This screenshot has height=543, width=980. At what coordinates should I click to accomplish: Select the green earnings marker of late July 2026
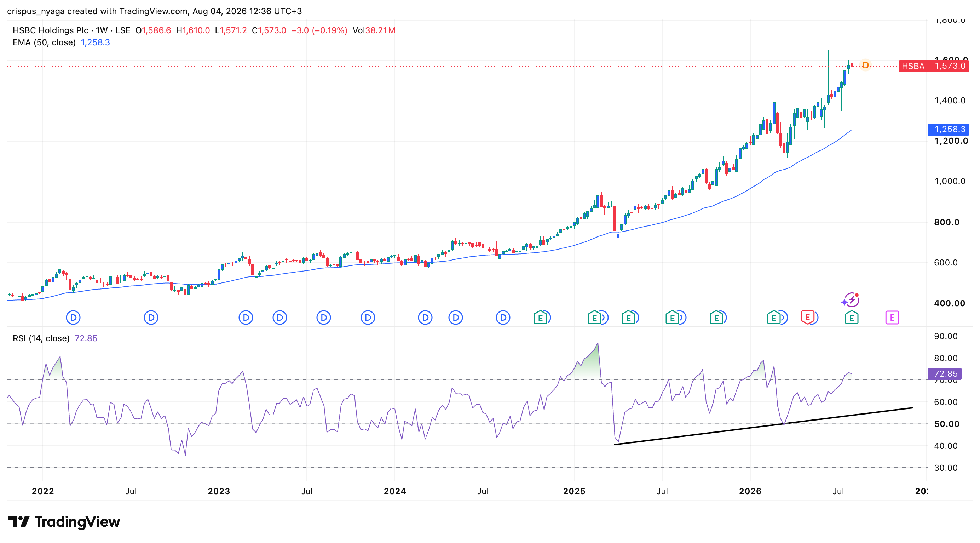point(852,318)
